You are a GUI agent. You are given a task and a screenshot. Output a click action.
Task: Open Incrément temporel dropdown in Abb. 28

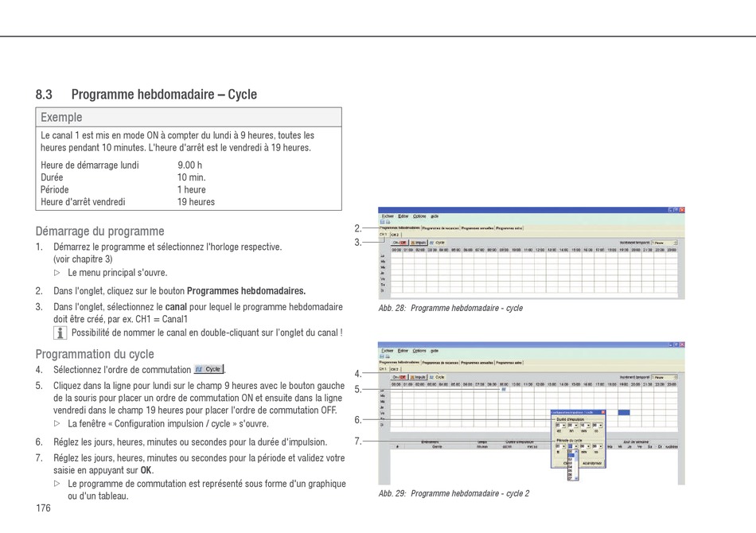(664, 243)
